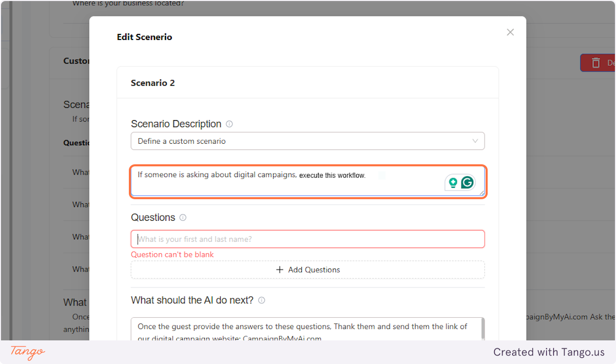Click the empty question input field
The image size is (616, 364).
pos(307,239)
